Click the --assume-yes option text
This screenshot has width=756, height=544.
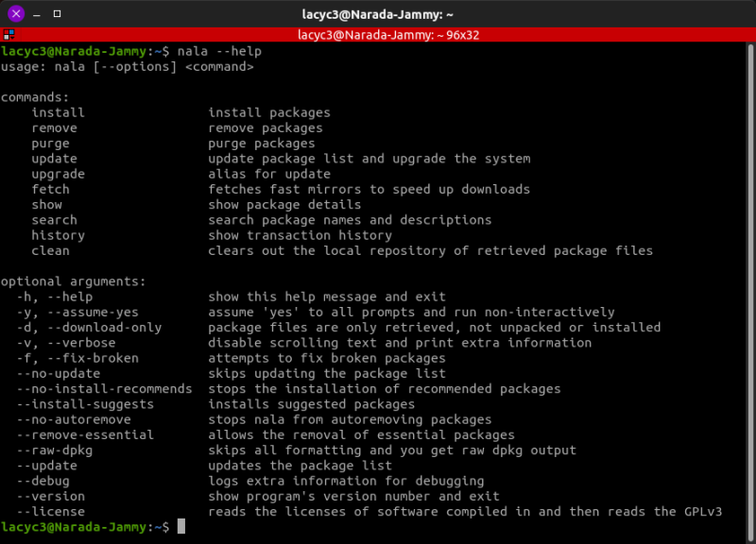tap(93, 313)
